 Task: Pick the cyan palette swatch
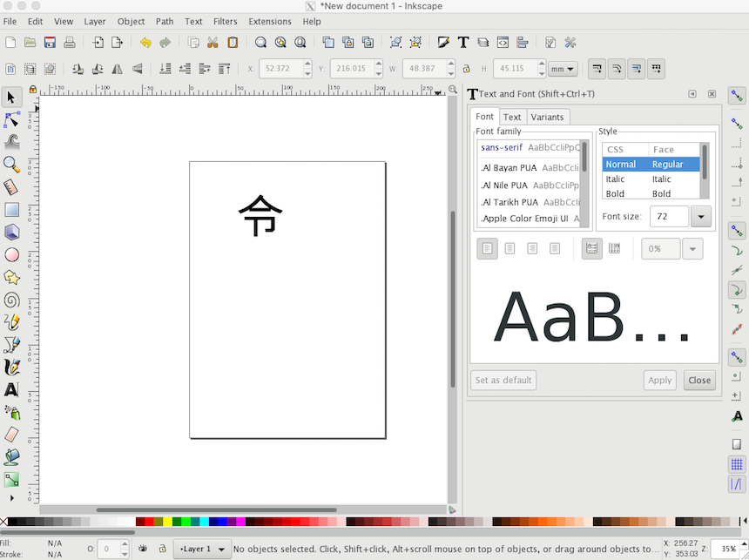(204, 522)
